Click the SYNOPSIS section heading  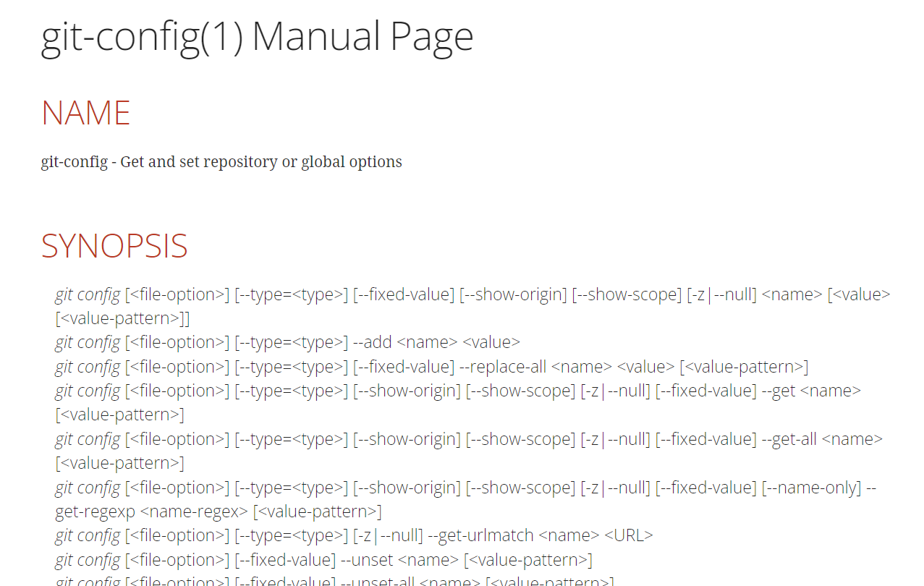[x=114, y=246]
